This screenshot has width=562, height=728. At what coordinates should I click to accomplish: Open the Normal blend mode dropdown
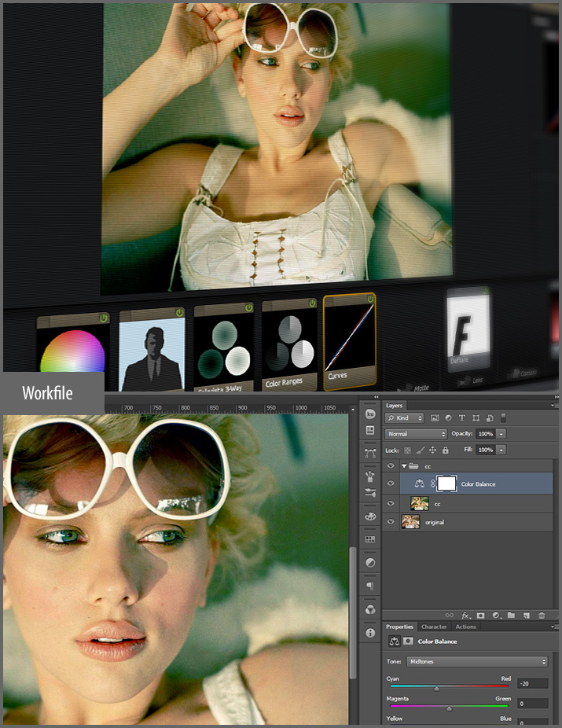pos(416,434)
